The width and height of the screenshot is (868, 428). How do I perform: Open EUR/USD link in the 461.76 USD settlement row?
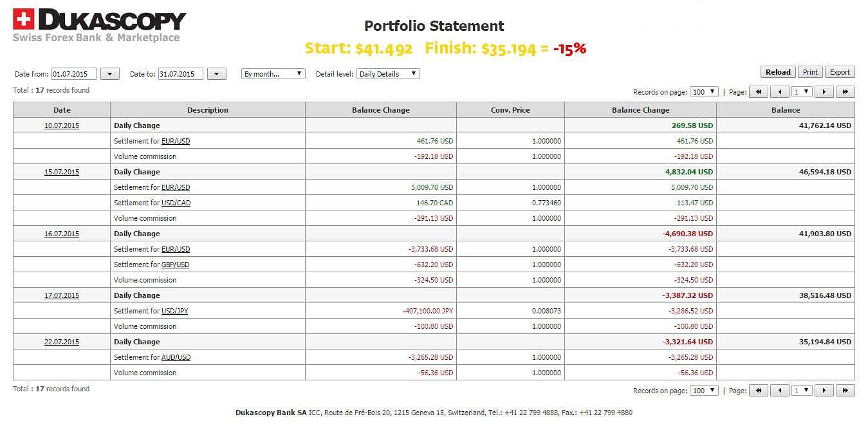[x=176, y=141]
